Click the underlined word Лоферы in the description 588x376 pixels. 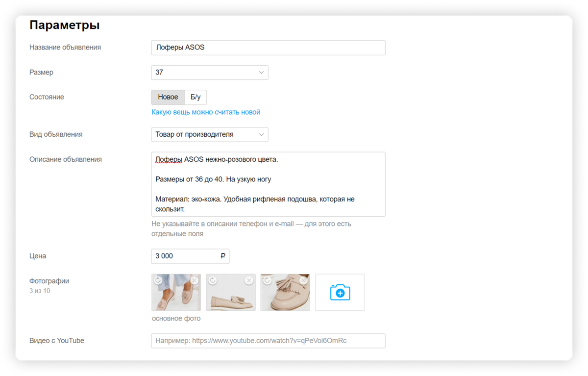pyautogui.click(x=169, y=159)
